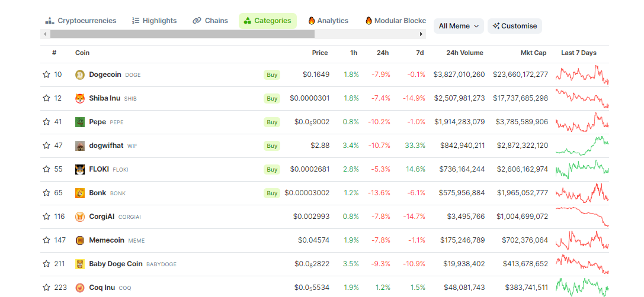The height and width of the screenshot is (297, 644).
Task: Click the dogwifhat coin logo
Action: 80,146
